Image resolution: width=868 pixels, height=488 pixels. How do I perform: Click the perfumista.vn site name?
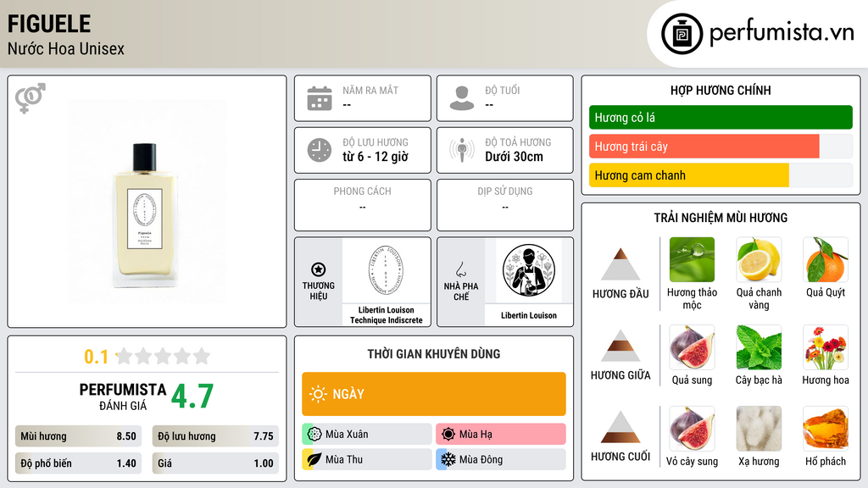coord(782,33)
